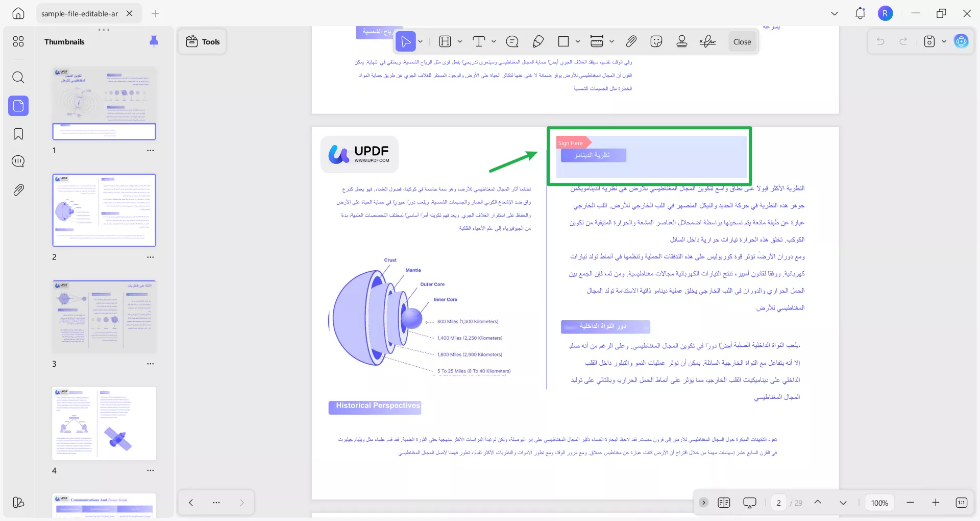The height and width of the screenshot is (521, 980).
Task: Expand the text markup tool dropdown
Action: tap(460, 41)
